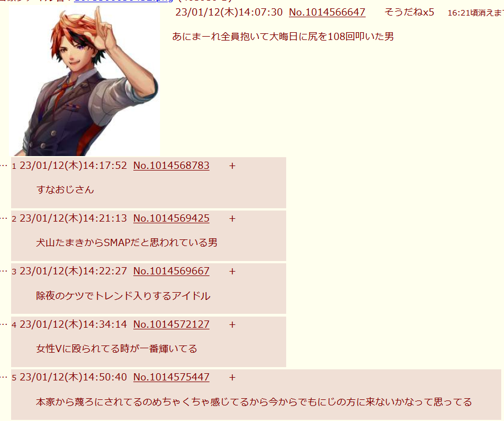Click the + vote on reply 5

point(232,377)
